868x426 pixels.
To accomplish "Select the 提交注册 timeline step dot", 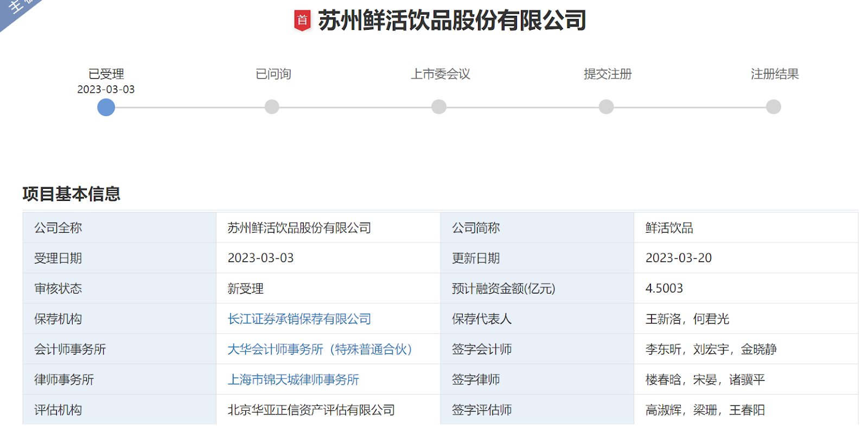I will tap(606, 107).
